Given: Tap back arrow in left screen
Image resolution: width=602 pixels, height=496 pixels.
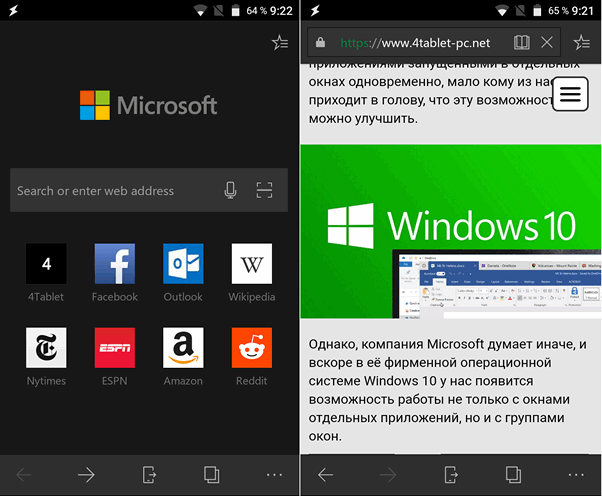Looking at the screenshot, I should pyautogui.click(x=24, y=475).
